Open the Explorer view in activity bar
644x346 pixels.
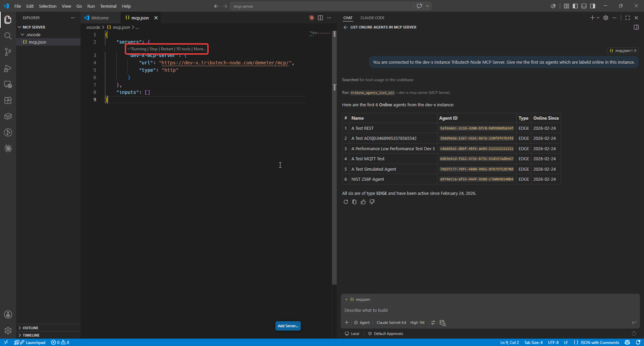point(8,20)
